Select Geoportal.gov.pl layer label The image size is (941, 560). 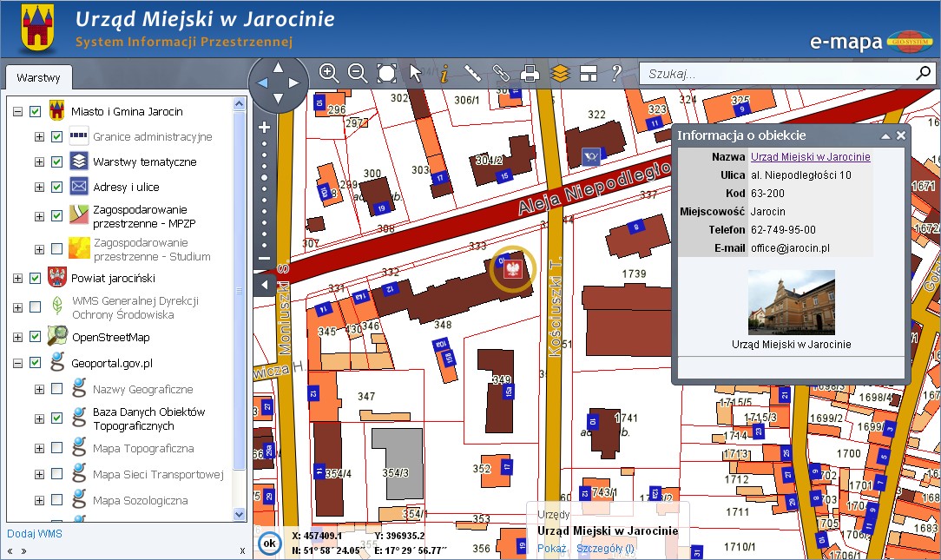112,363
